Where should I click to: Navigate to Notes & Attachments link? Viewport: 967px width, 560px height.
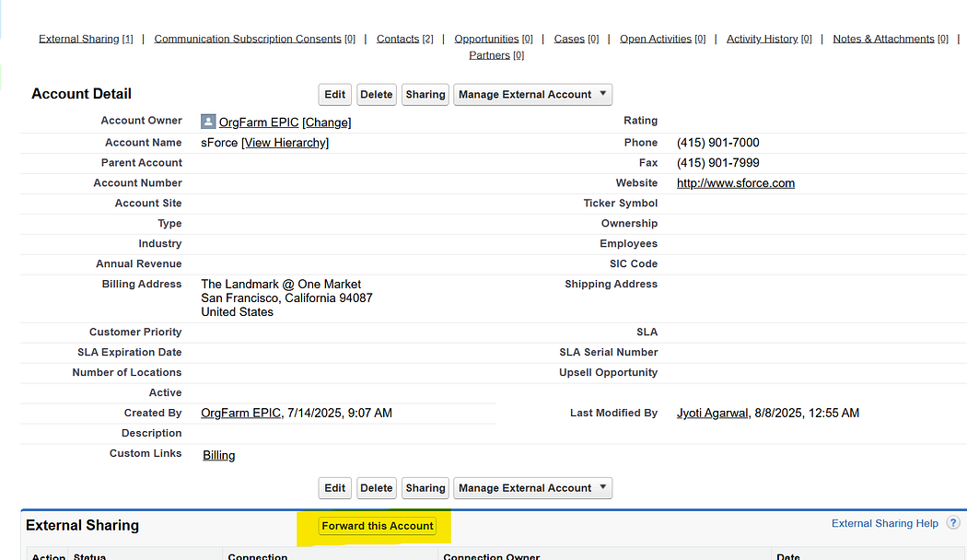point(883,39)
